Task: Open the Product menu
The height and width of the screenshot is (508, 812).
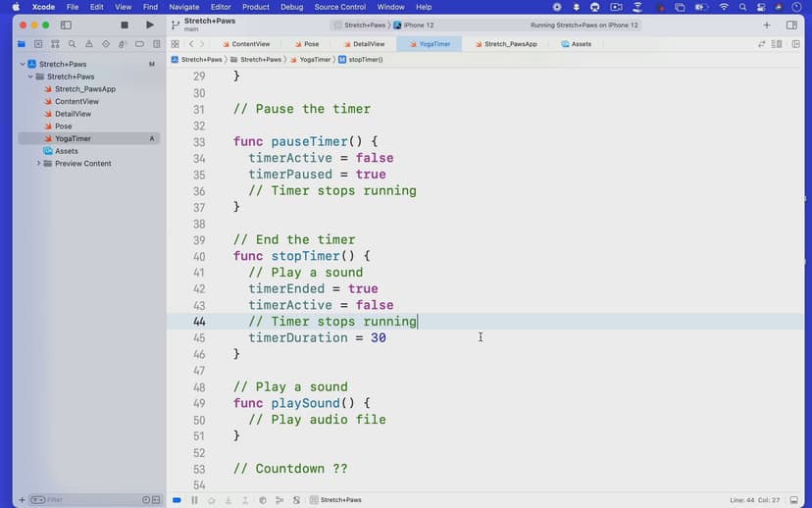Action: pyautogui.click(x=255, y=7)
